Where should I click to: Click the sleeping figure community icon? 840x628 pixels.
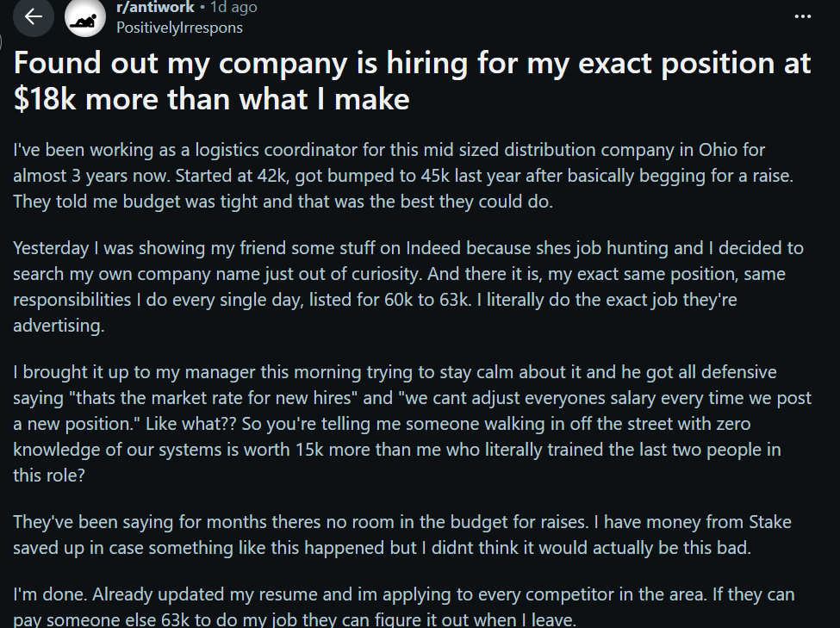(x=84, y=16)
